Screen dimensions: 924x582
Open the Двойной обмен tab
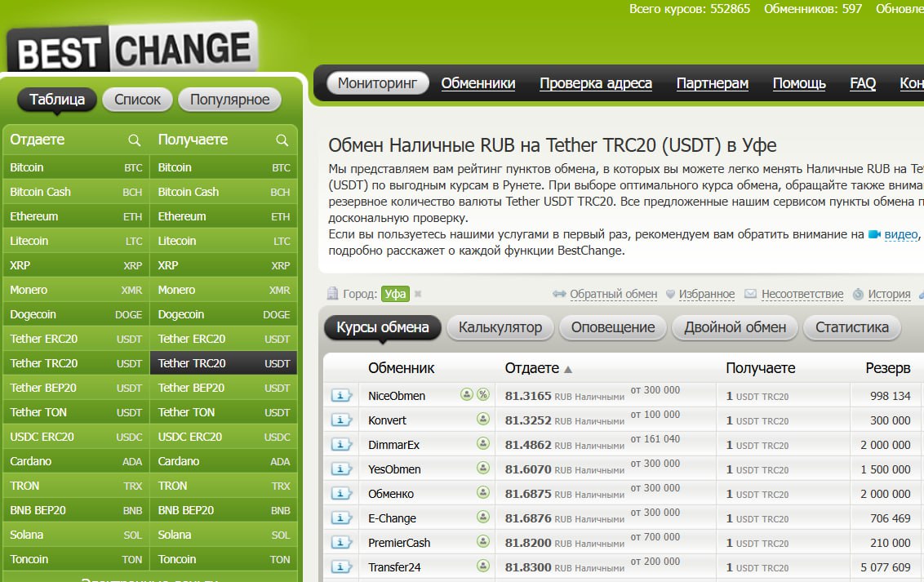735,327
